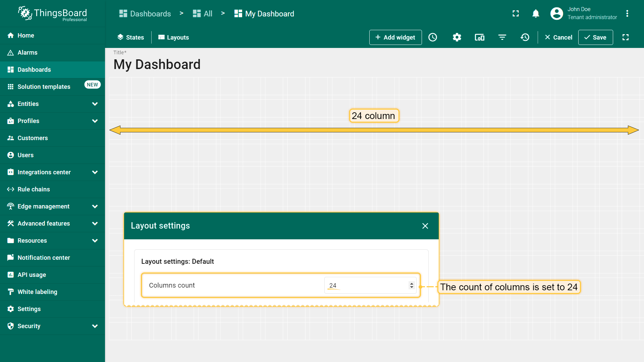Screen dimensions: 644x362
Task: Close the Layout settings dialog
Action: pos(425,226)
